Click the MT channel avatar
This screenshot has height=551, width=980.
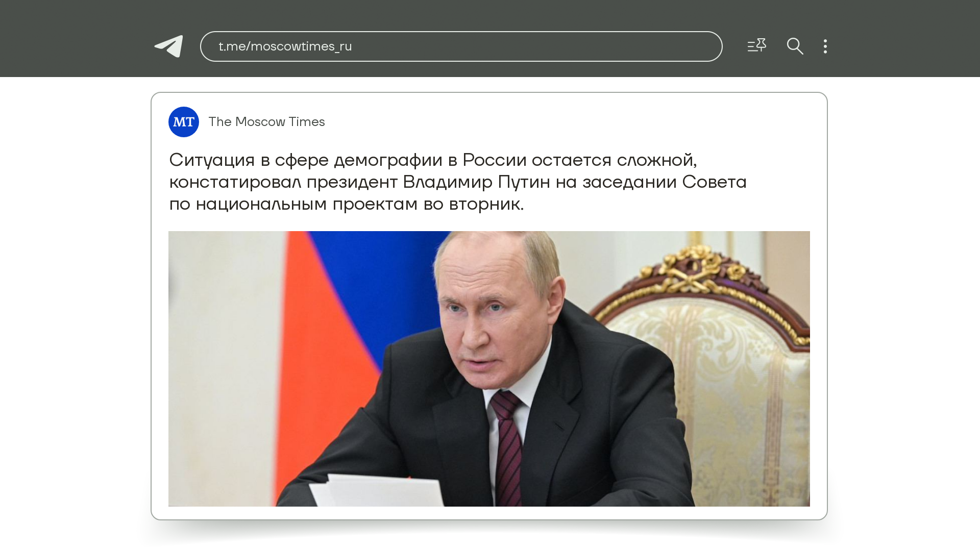pyautogui.click(x=184, y=122)
